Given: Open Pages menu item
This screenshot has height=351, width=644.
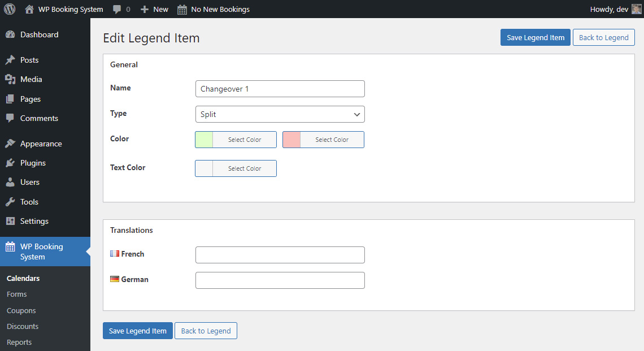Looking at the screenshot, I should [x=31, y=99].
